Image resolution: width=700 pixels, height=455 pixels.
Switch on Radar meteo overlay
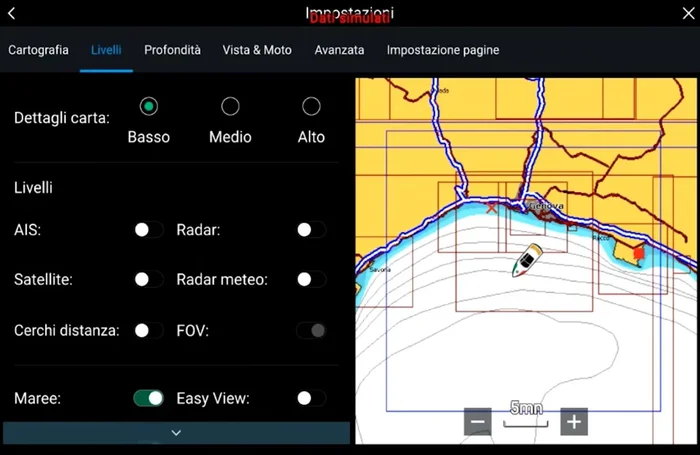click(311, 280)
